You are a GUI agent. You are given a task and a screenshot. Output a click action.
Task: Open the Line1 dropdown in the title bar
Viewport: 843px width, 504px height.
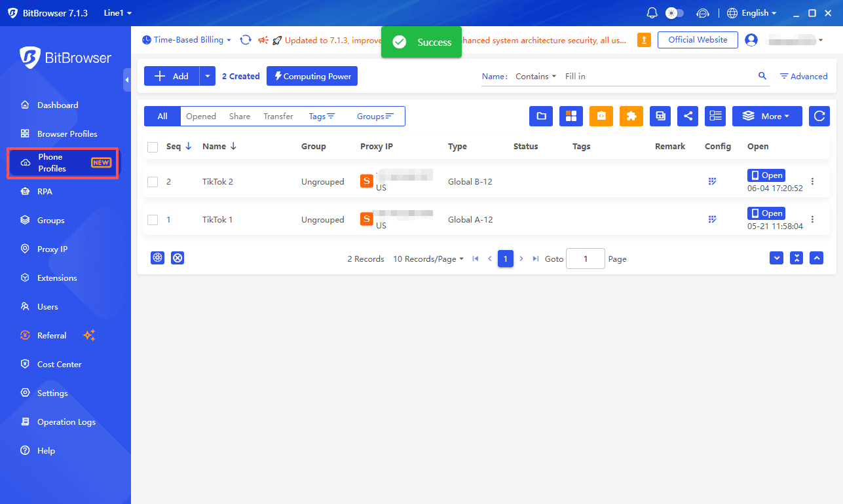(118, 13)
